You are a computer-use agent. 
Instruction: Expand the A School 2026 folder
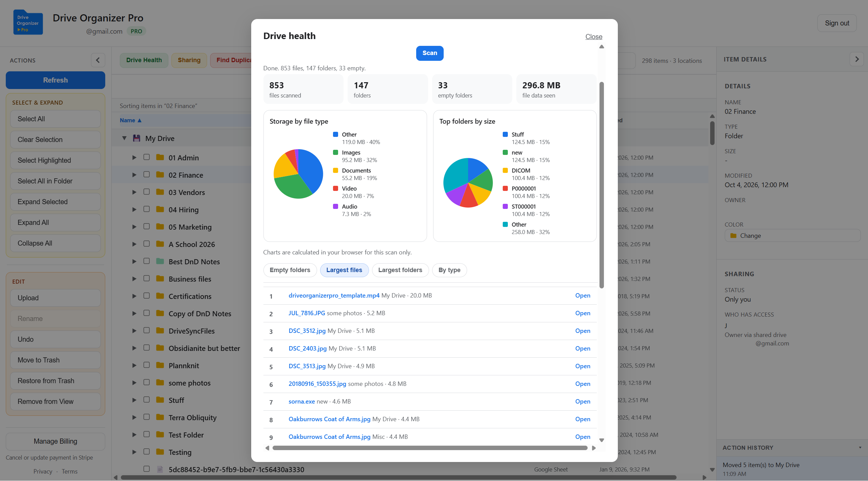[x=134, y=244]
